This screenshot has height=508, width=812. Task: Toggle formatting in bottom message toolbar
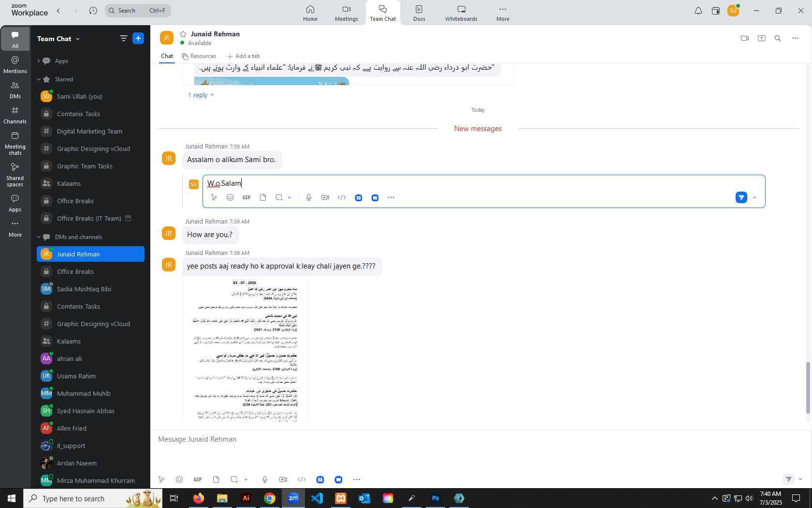(x=161, y=479)
